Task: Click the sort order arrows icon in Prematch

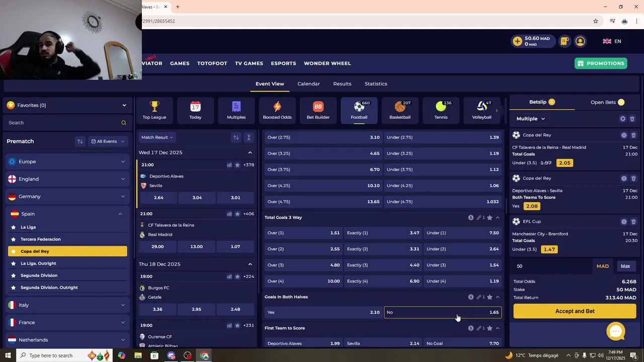Action: pyautogui.click(x=80, y=141)
